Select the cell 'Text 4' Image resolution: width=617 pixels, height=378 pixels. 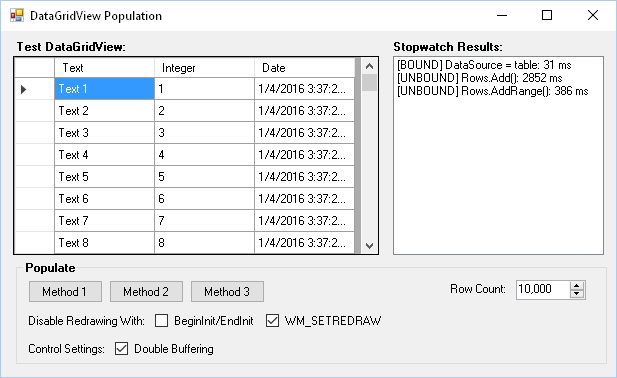(x=104, y=155)
